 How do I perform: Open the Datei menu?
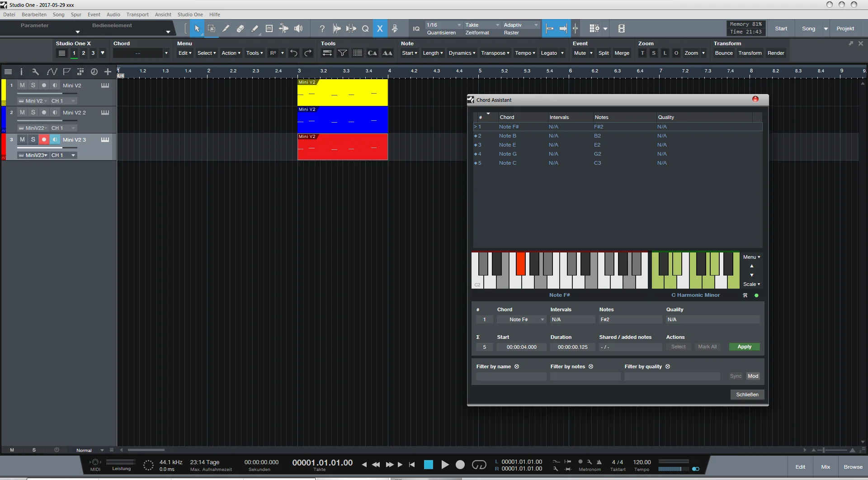pyautogui.click(x=9, y=14)
